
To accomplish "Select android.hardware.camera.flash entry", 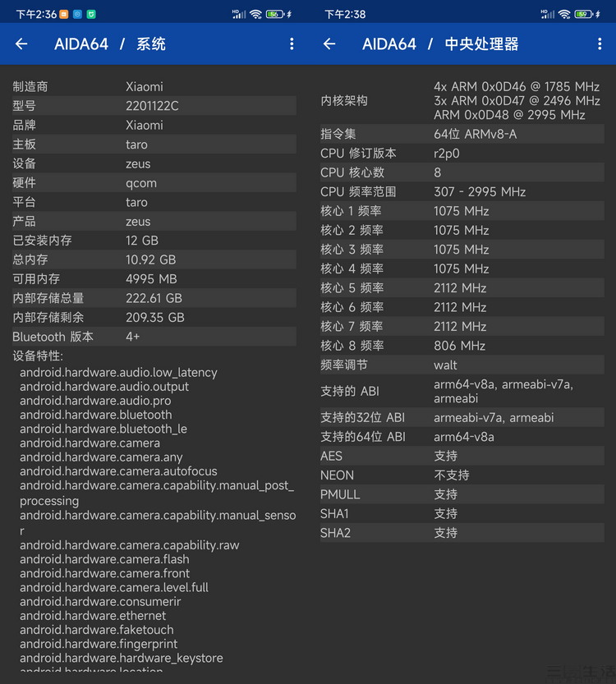I will [104, 559].
